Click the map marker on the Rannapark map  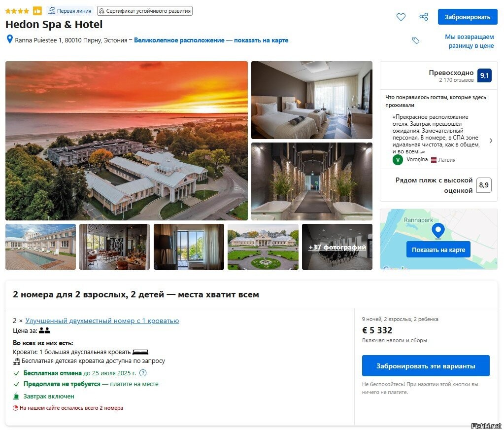pos(438,231)
